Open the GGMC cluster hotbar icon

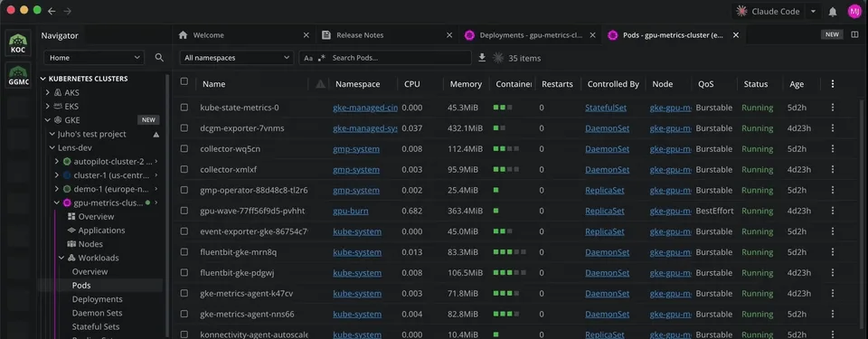coord(18,76)
